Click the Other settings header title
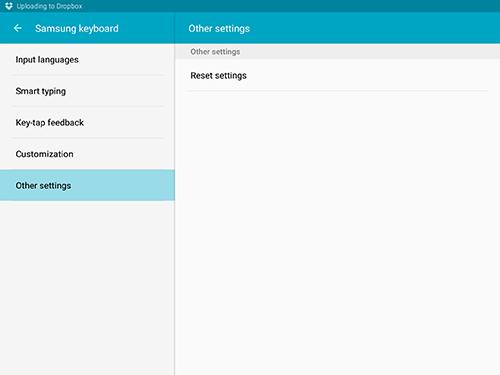 click(x=219, y=29)
